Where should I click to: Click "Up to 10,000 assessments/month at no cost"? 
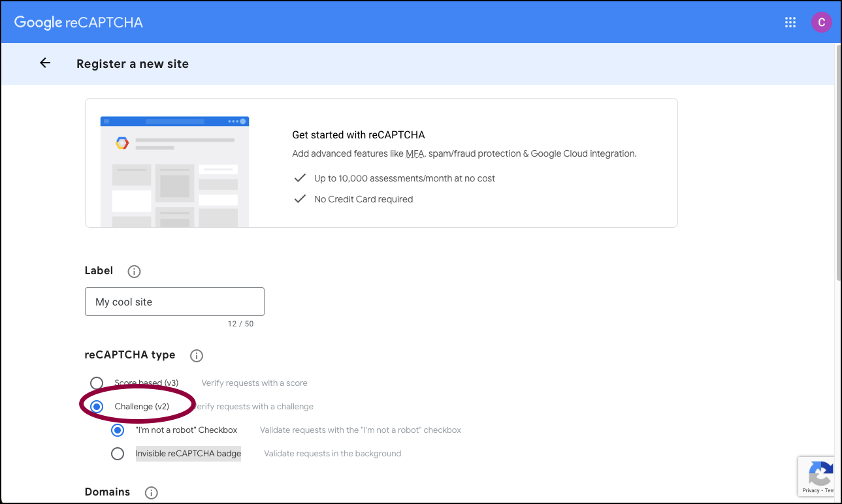[x=405, y=178]
